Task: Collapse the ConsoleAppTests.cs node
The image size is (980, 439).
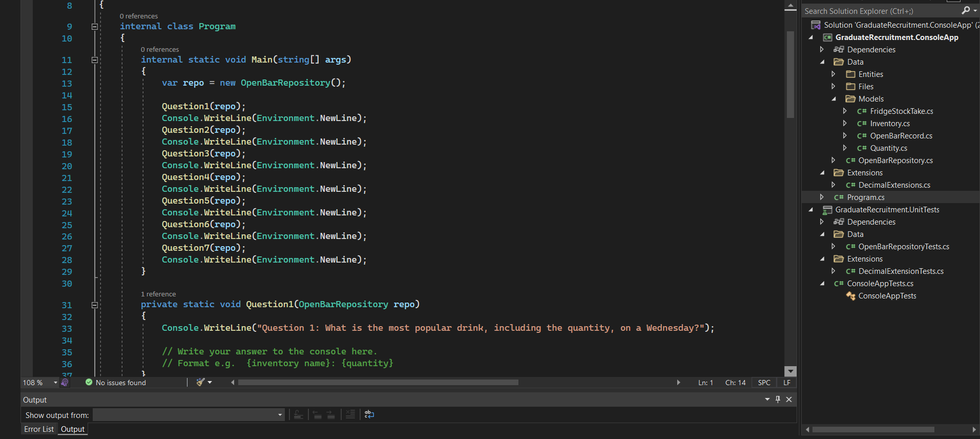Action: 822,284
